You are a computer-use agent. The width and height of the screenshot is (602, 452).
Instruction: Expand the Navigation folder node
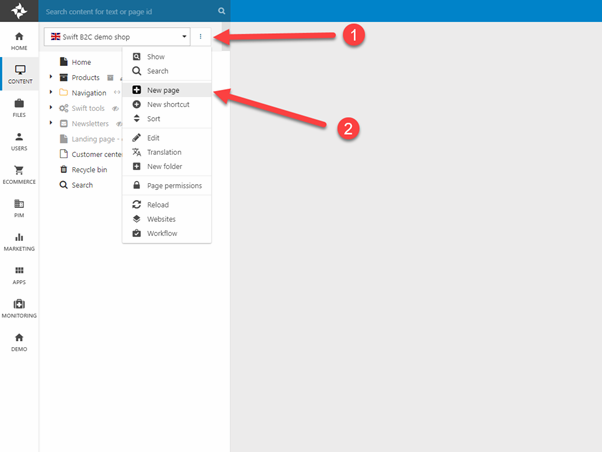tap(51, 93)
